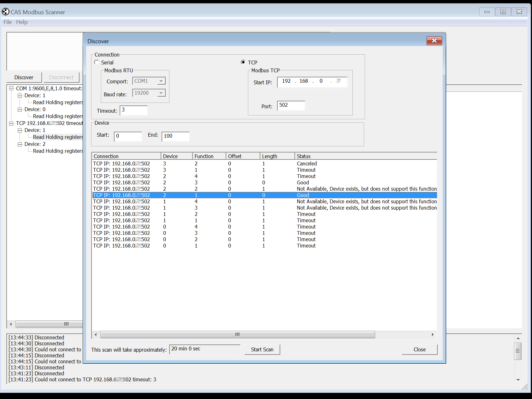Collapse the TCP 192.168 tree node
Image resolution: width=532 pixels, height=399 pixels.
click(x=11, y=123)
